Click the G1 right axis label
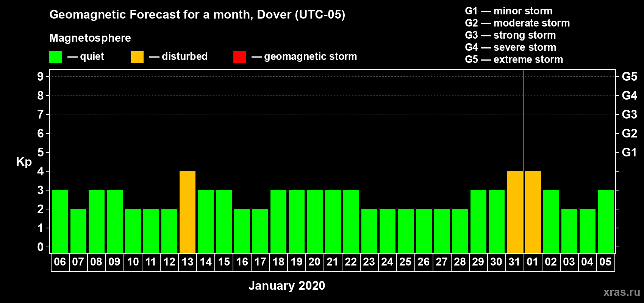 pos(630,152)
